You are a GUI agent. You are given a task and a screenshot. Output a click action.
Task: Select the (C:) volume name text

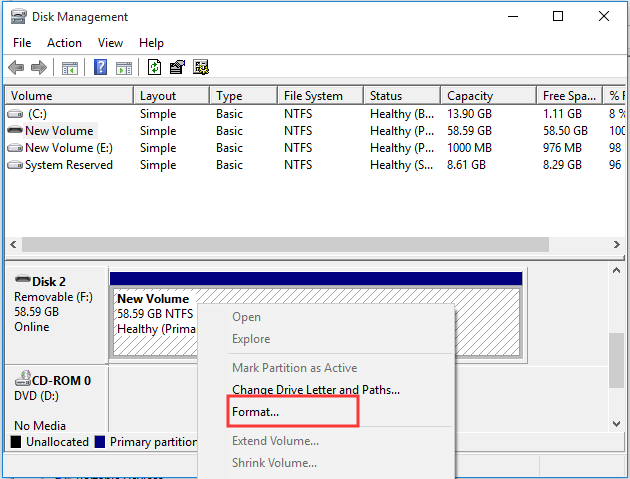pos(37,114)
